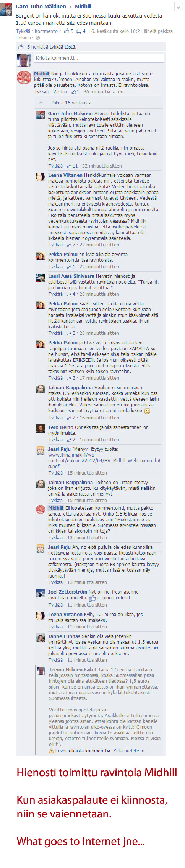Open the Midhill page profile avatar
This screenshot has height=868, width=185.
pos(24,77)
